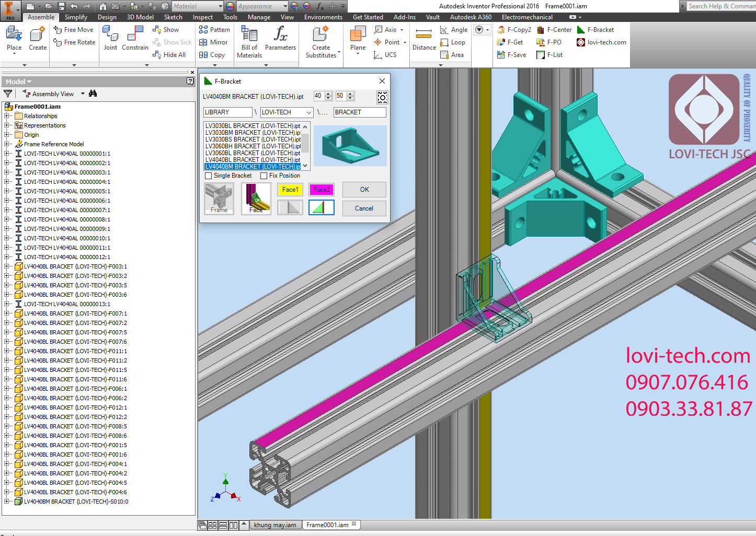Viewport: 756px width, 536px height.
Task: Click the Hide All relationships tool
Action: (169, 55)
